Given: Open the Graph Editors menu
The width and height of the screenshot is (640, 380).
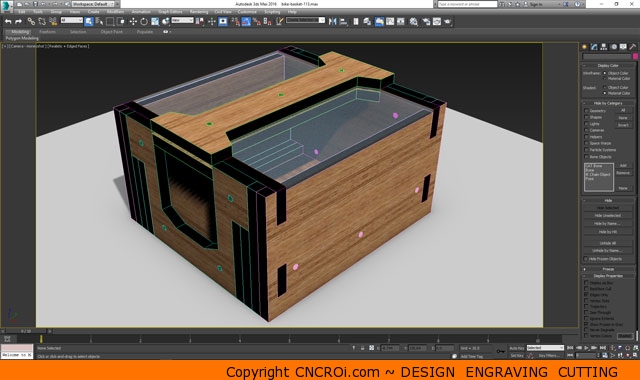Looking at the screenshot, I should pyautogui.click(x=170, y=12).
